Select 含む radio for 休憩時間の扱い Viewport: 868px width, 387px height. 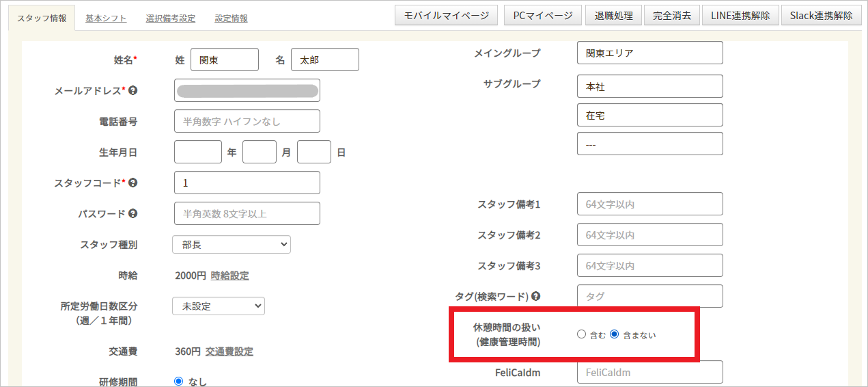pyautogui.click(x=582, y=334)
